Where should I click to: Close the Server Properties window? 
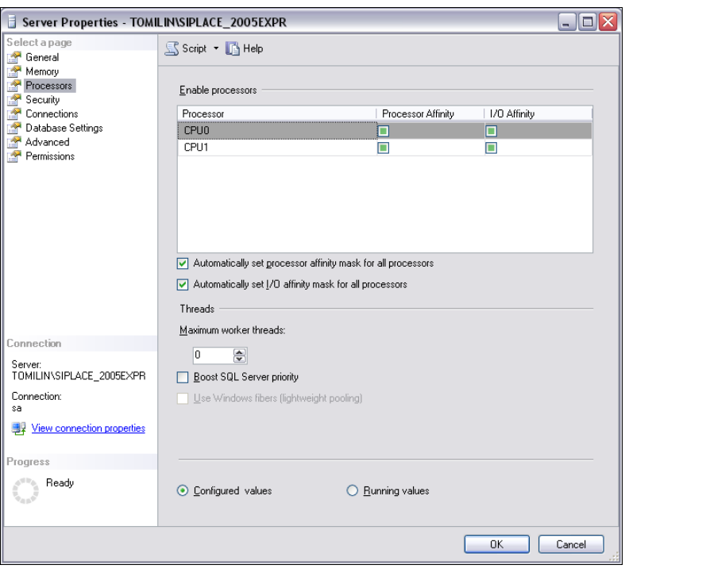(x=608, y=21)
